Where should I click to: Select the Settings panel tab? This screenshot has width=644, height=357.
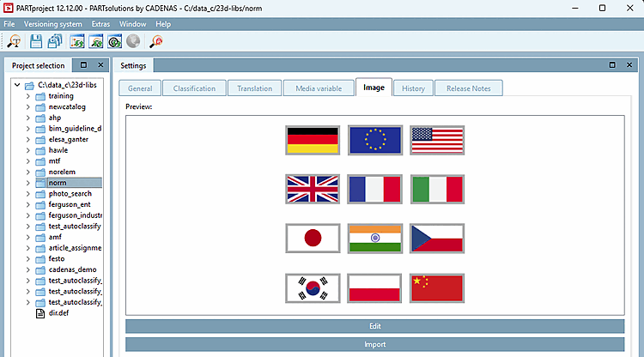pos(133,66)
